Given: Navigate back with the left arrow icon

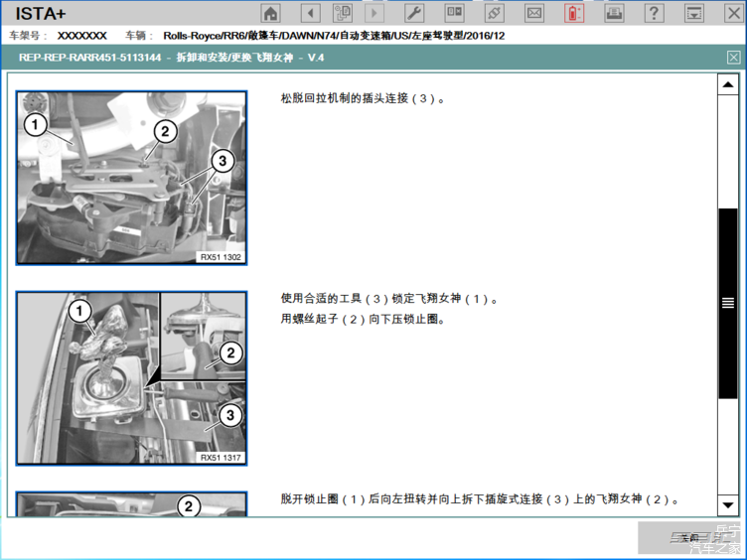Looking at the screenshot, I should (311, 13).
